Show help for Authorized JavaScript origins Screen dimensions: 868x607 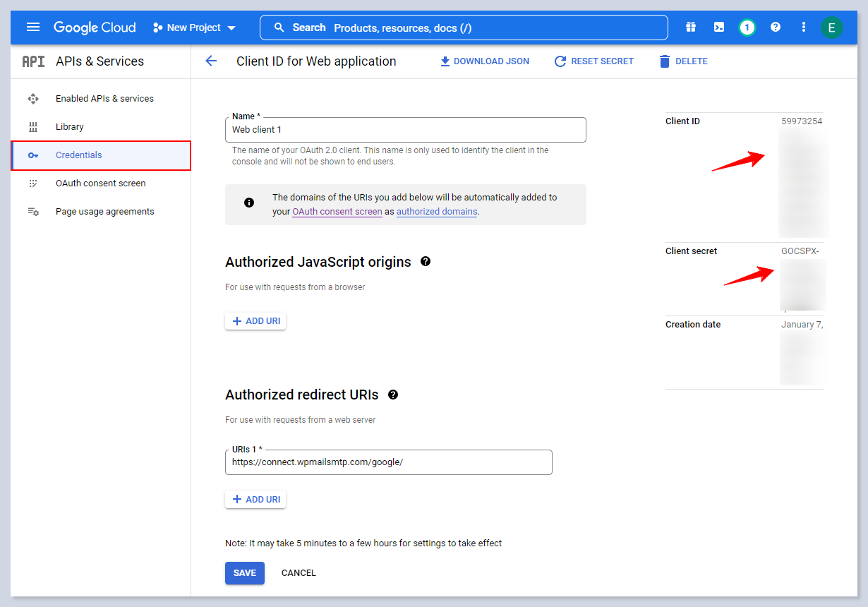426,261
